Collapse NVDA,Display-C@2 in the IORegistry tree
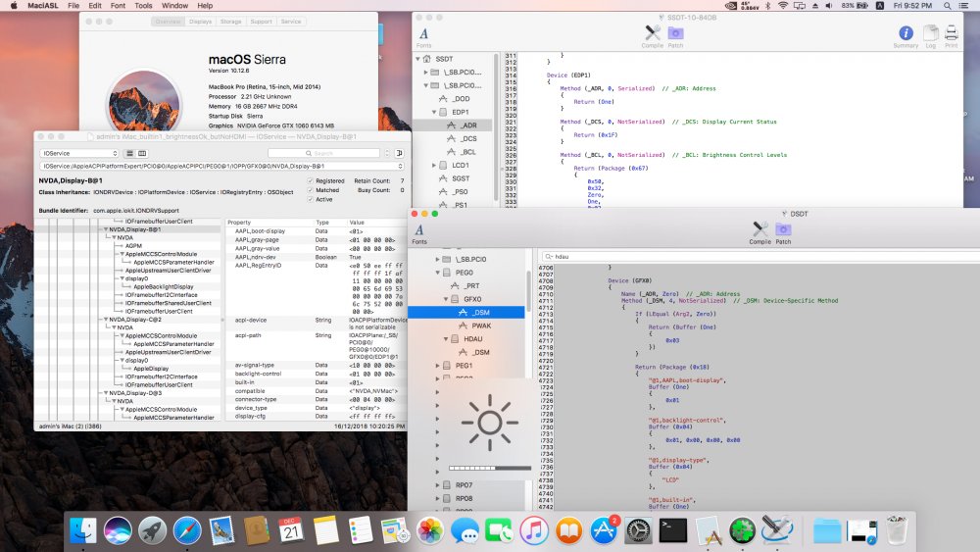The image size is (980, 552). pyautogui.click(x=106, y=320)
